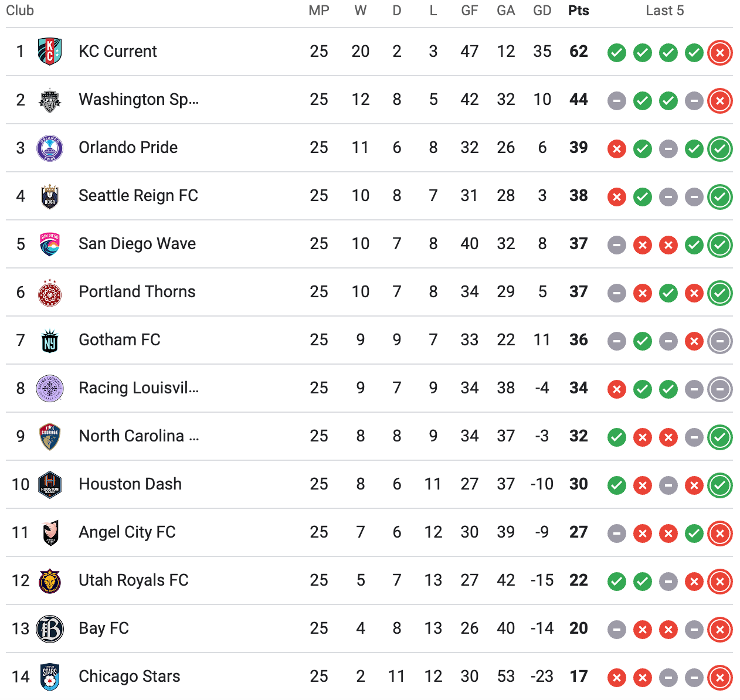Screen dimensions: 740x700
Task: Click the Washington Spirit crest icon
Action: [50, 100]
